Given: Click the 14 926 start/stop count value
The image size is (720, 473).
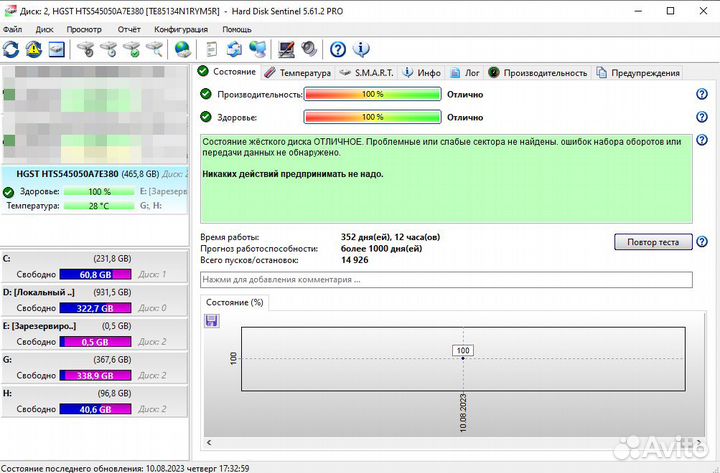Looking at the screenshot, I should (354, 260).
